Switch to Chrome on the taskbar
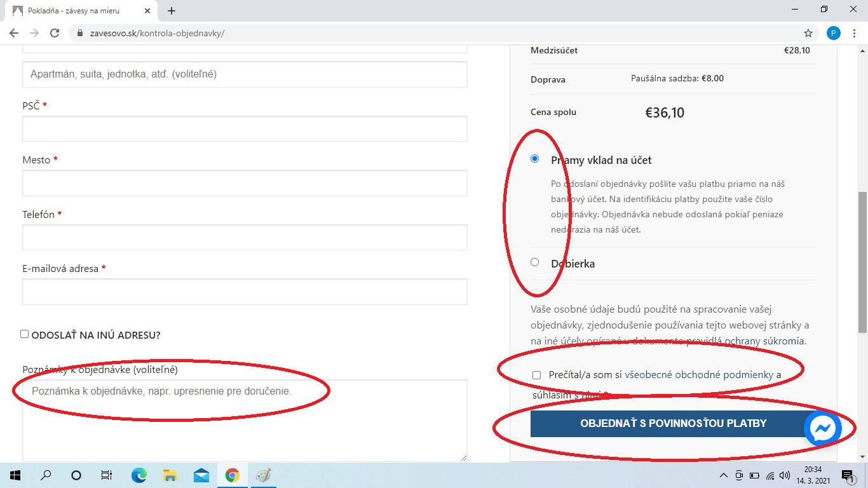The height and width of the screenshot is (488, 868). pyautogui.click(x=232, y=475)
